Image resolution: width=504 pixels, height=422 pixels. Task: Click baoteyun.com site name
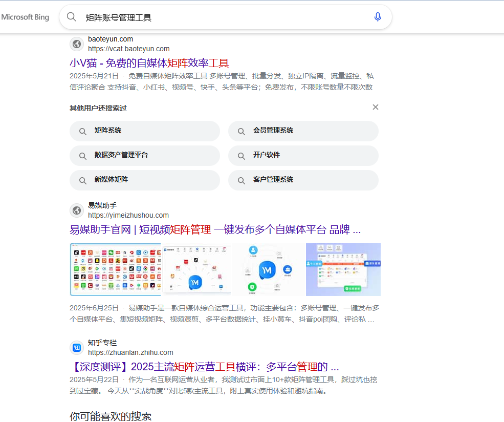110,39
